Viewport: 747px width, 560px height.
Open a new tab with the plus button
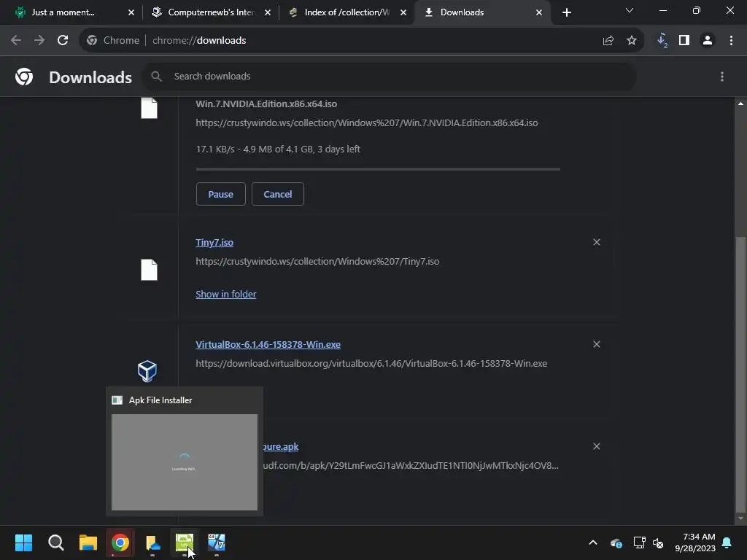point(566,12)
